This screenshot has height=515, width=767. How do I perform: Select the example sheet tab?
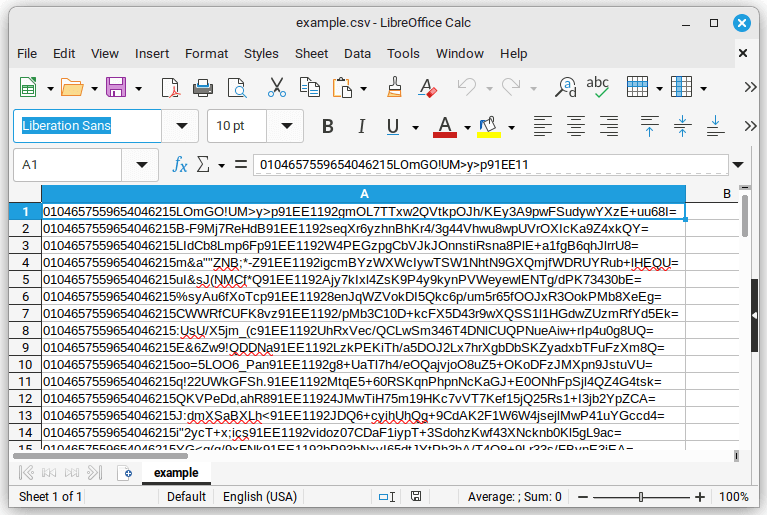click(x=176, y=473)
